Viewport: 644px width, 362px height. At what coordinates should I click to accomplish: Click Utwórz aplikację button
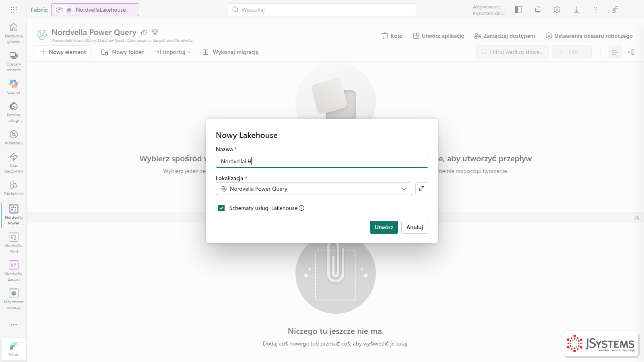coord(439,36)
